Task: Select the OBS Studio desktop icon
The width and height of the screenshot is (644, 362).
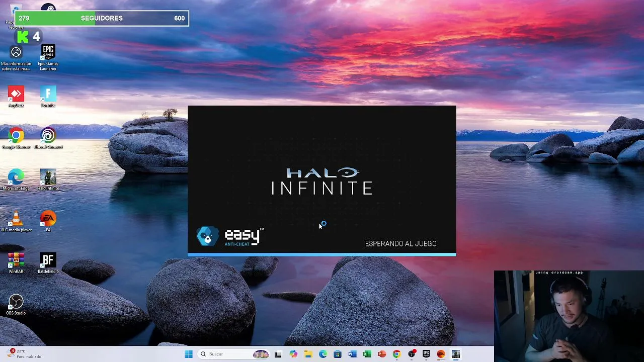Action: [x=16, y=305]
